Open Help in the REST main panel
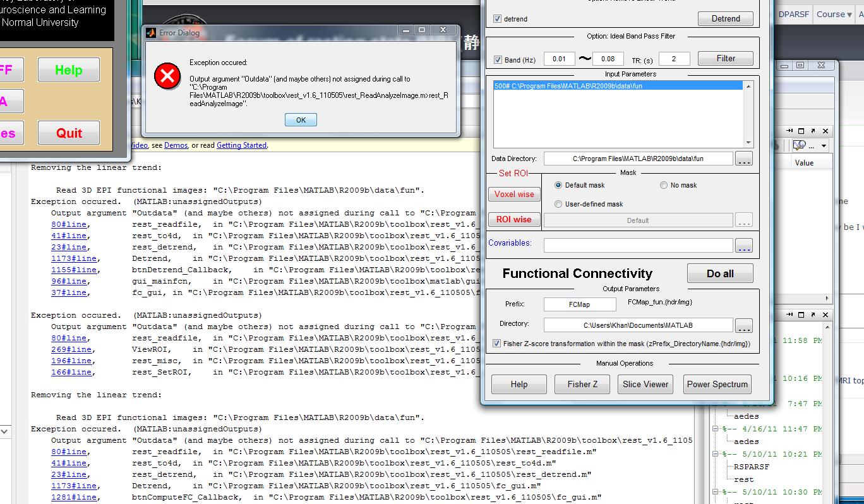Screen dimensions: 864x504 point(68,69)
